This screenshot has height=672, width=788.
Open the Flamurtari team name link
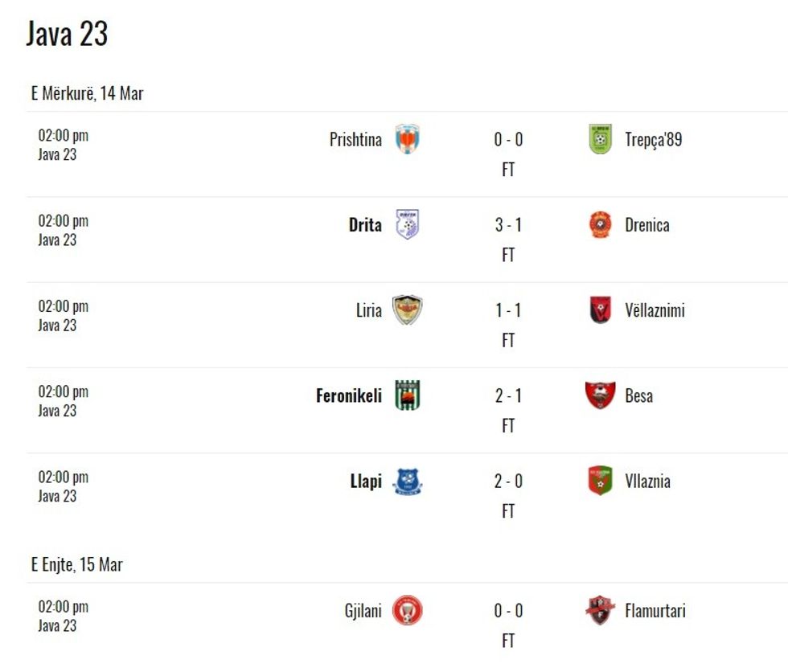[655, 611]
